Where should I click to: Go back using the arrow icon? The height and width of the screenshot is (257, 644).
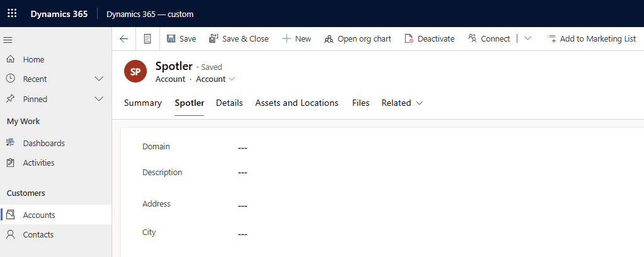(124, 38)
